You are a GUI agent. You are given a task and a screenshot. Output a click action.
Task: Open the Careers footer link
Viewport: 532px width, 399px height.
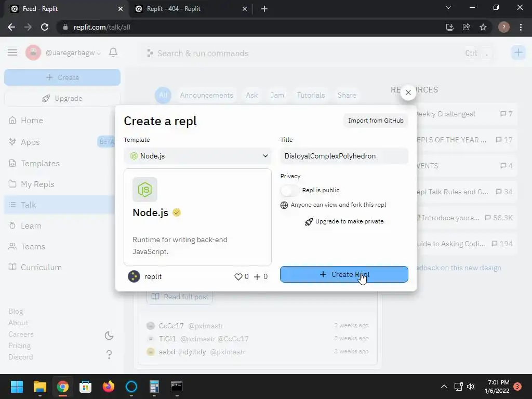pyautogui.click(x=21, y=335)
